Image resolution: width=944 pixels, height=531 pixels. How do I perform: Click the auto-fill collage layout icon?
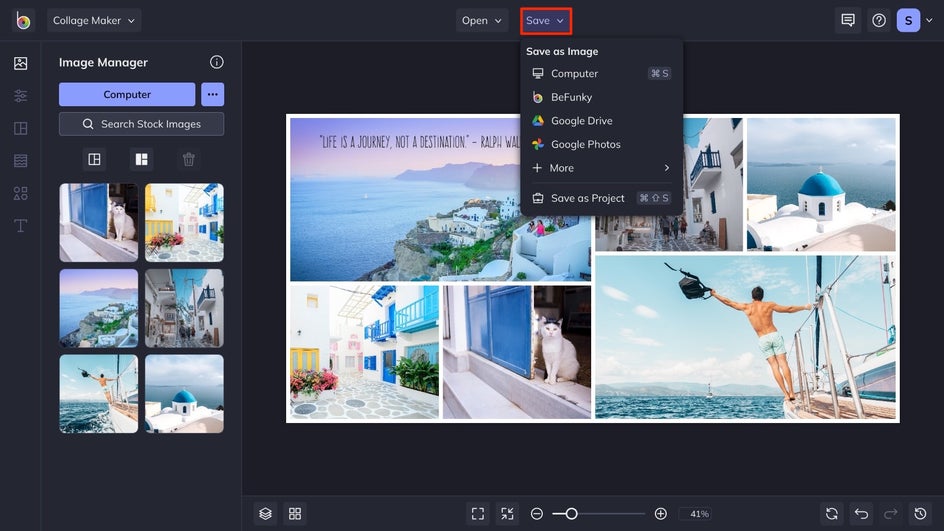point(95,159)
